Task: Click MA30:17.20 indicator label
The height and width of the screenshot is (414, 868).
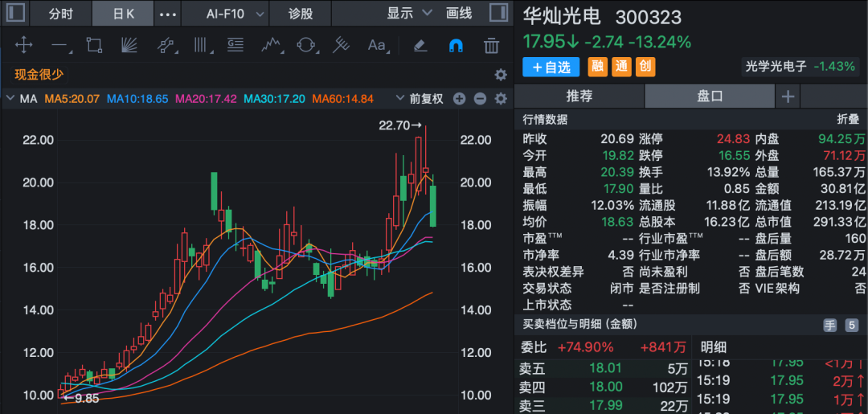Action: [275, 99]
